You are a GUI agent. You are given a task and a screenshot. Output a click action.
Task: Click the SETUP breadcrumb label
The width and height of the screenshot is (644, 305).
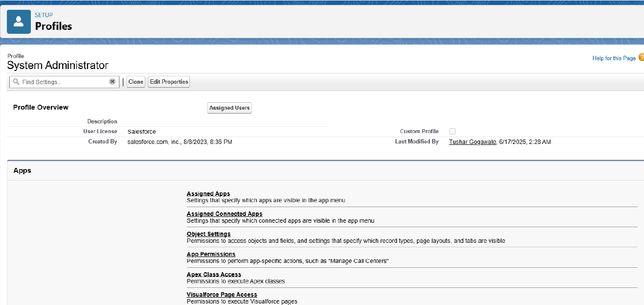44,15
